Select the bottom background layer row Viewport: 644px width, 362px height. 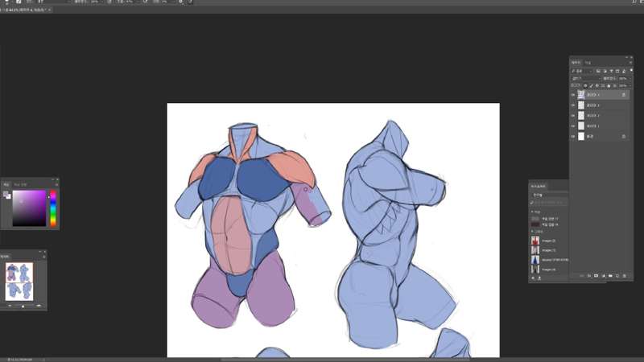point(600,136)
